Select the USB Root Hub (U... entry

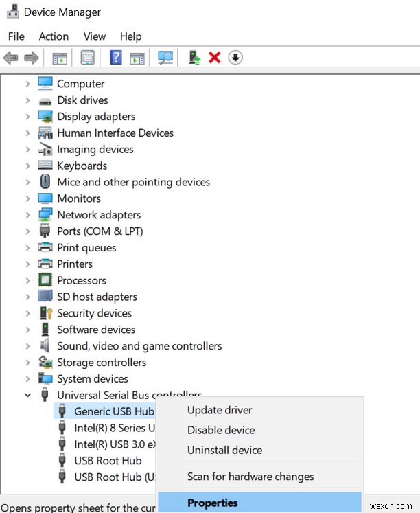115,477
